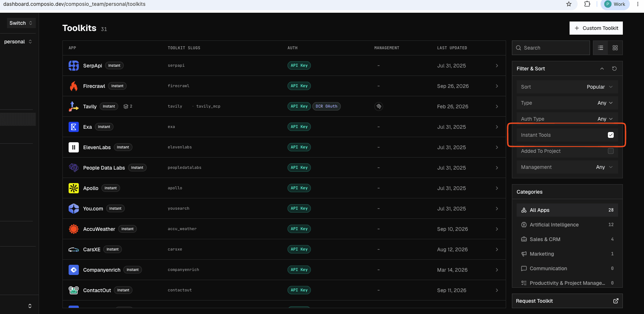Image resolution: width=644 pixels, height=314 pixels.
Task: Click the DCR OAuth badge for Tavily
Action: pos(327,106)
